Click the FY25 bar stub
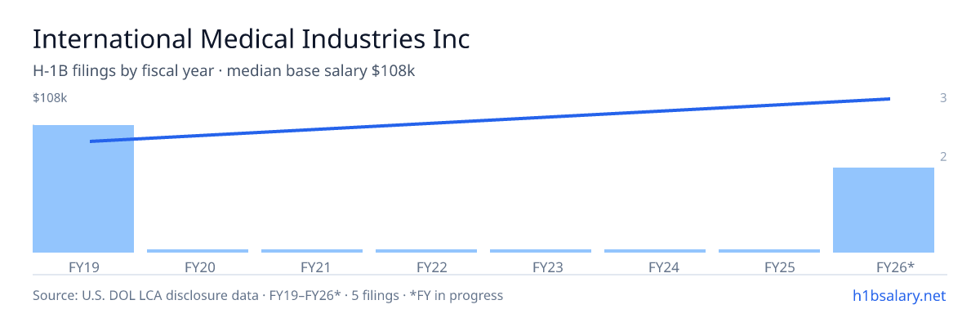 click(769, 251)
